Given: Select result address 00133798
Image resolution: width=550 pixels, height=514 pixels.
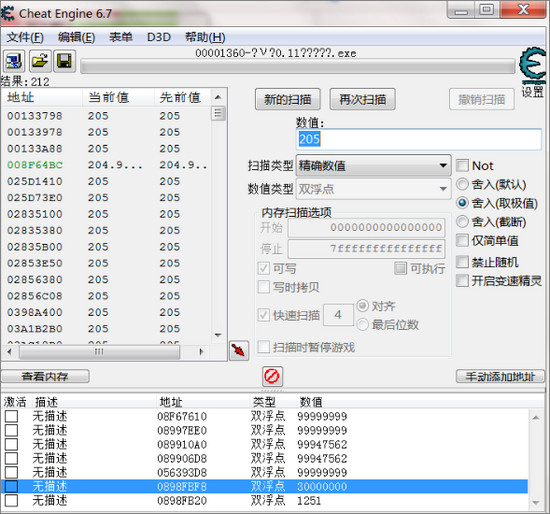Looking at the screenshot, I should (x=35, y=116).
